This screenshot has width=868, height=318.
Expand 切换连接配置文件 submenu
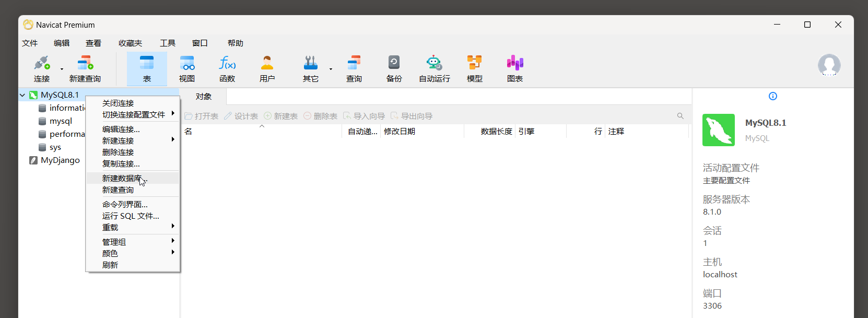click(133, 115)
